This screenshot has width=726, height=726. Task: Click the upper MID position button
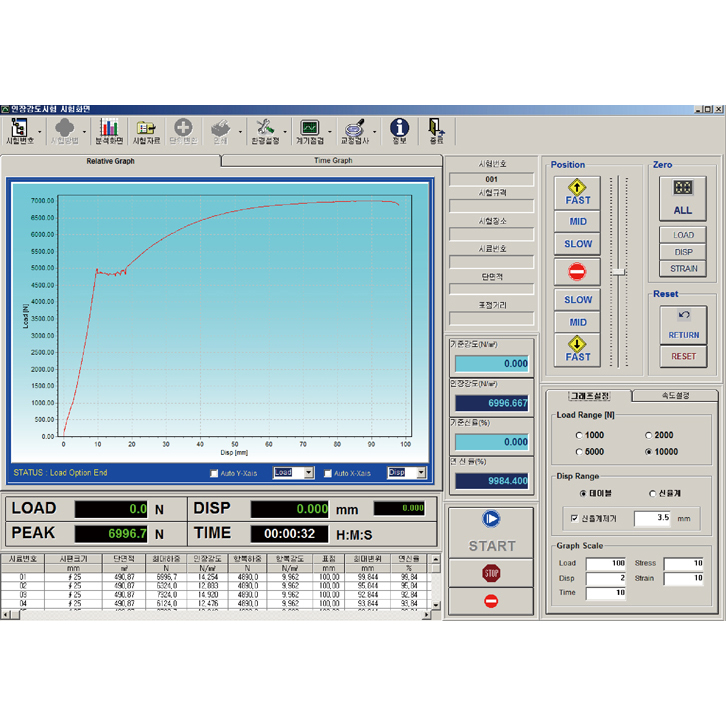click(x=577, y=221)
